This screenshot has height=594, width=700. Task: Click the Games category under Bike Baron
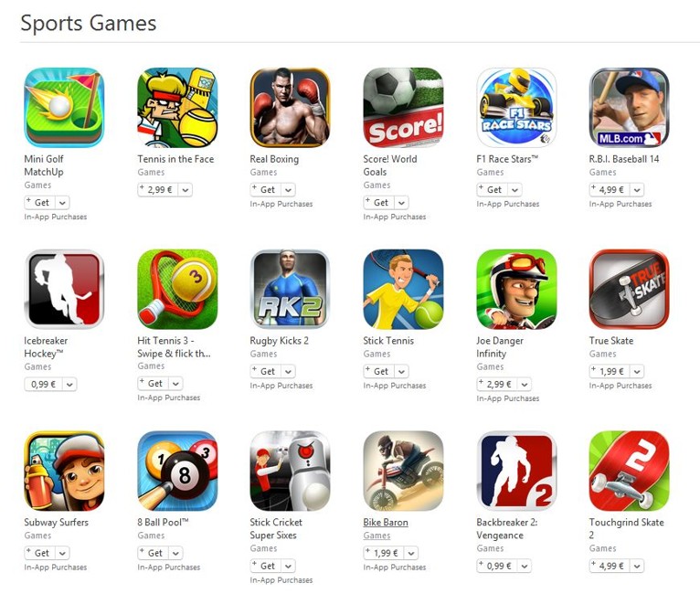(377, 536)
